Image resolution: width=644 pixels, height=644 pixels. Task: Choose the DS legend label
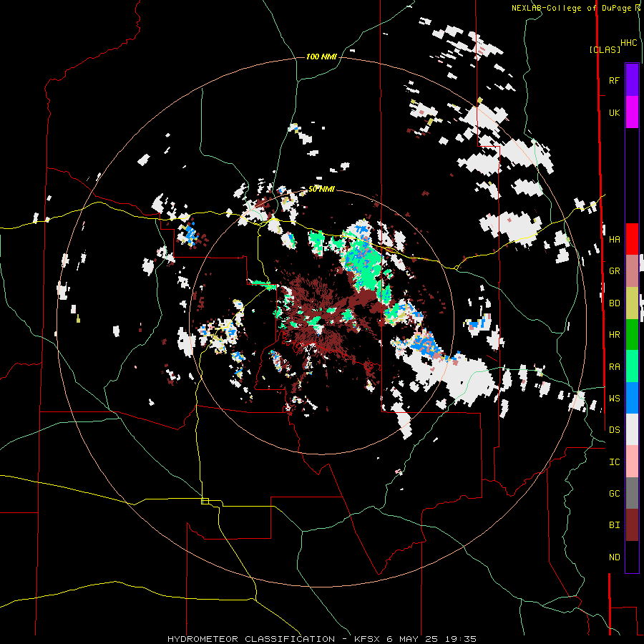[x=614, y=430]
